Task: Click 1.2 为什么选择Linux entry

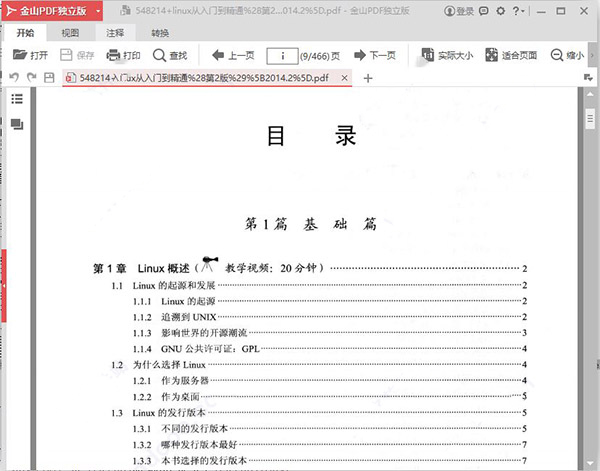Action: (x=319, y=365)
